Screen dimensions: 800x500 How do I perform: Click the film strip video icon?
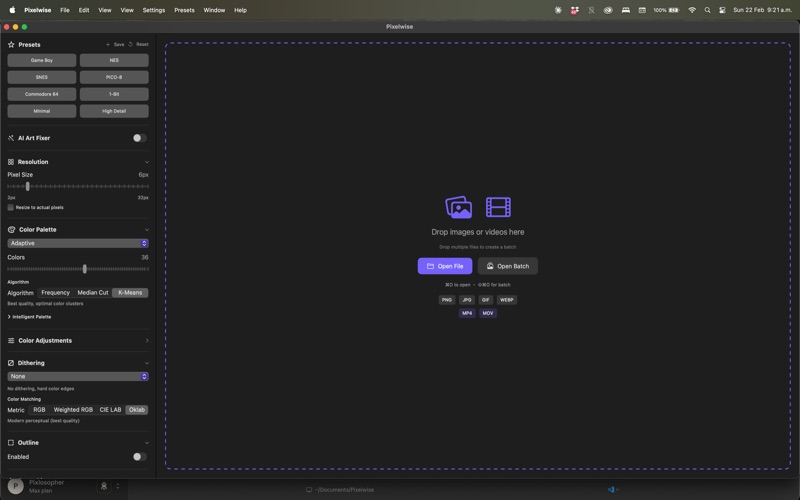click(498, 207)
